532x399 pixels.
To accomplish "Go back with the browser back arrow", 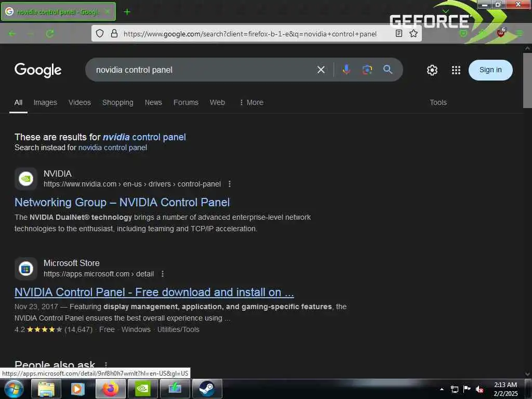I will pos(12,34).
